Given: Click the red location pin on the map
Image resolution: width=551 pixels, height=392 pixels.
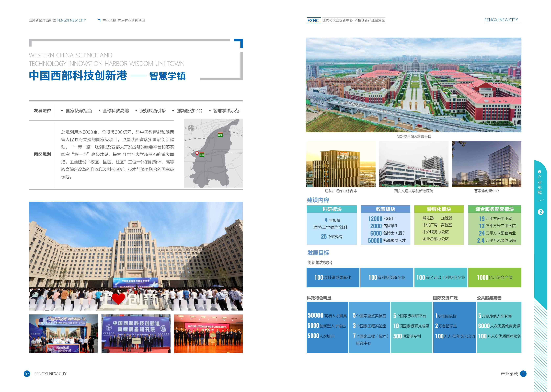Looking at the screenshot, I should (197, 153).
